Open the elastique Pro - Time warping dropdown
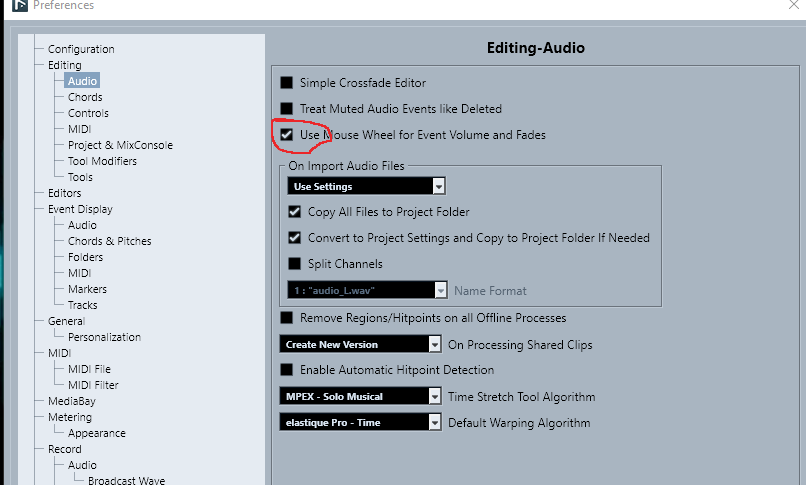 (434, 422)
